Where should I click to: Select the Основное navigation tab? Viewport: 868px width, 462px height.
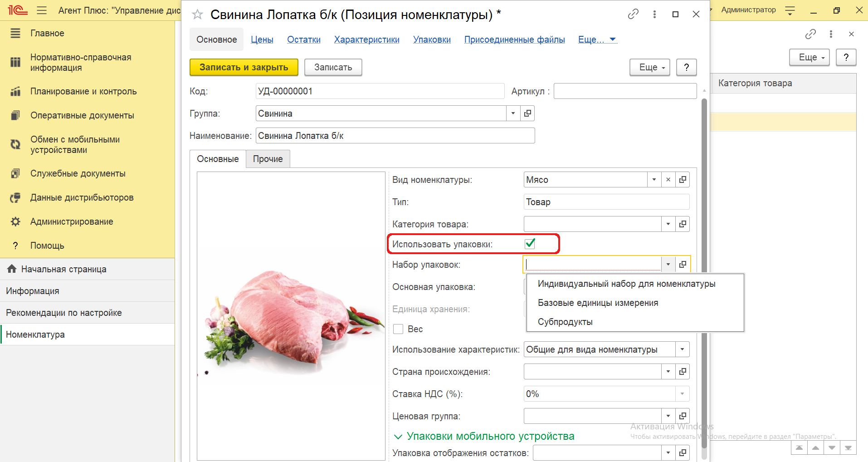[x=216, y=39]
